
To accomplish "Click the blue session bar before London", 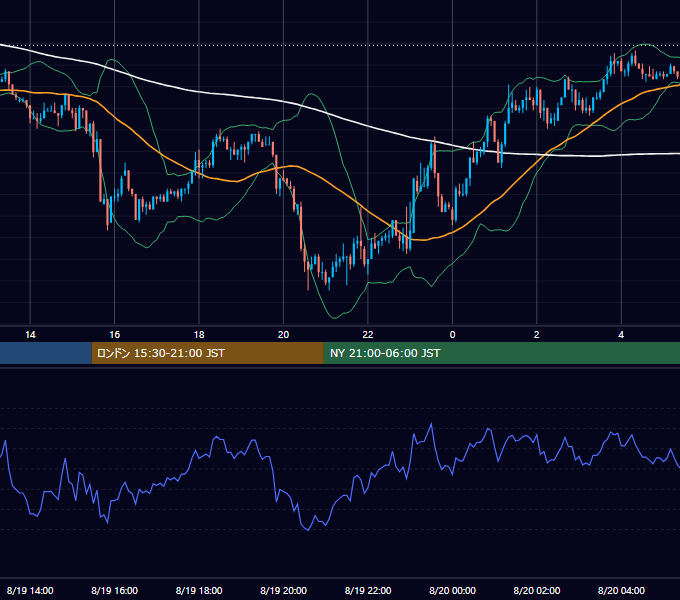I will click(x=46, y=353).
